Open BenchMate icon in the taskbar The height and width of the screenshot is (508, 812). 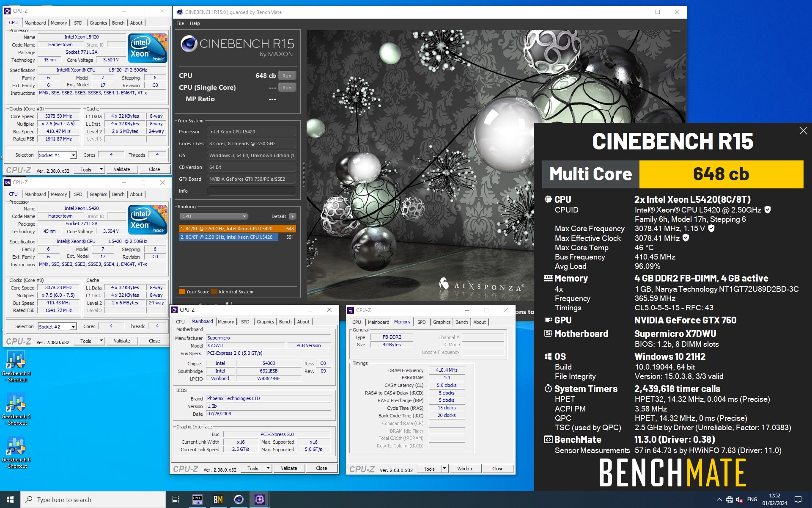tap(218, 500)
